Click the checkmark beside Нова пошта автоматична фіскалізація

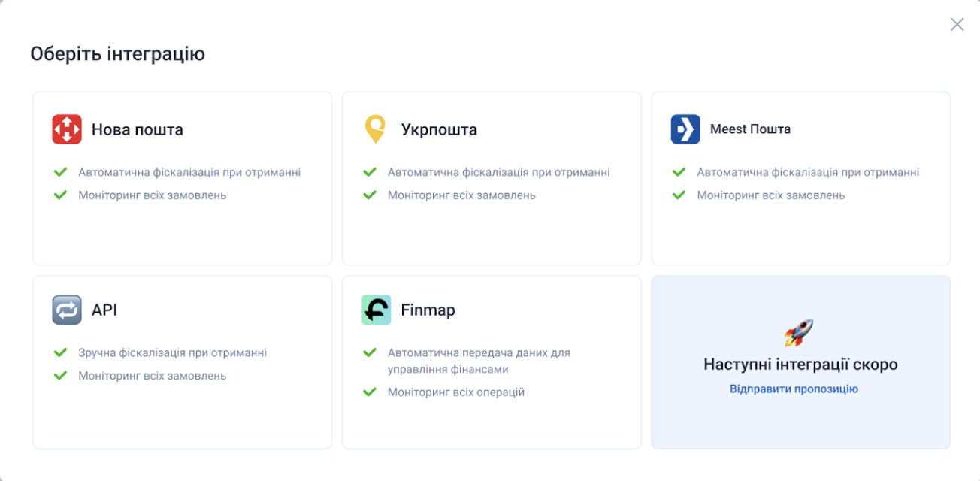click(61, 172)
